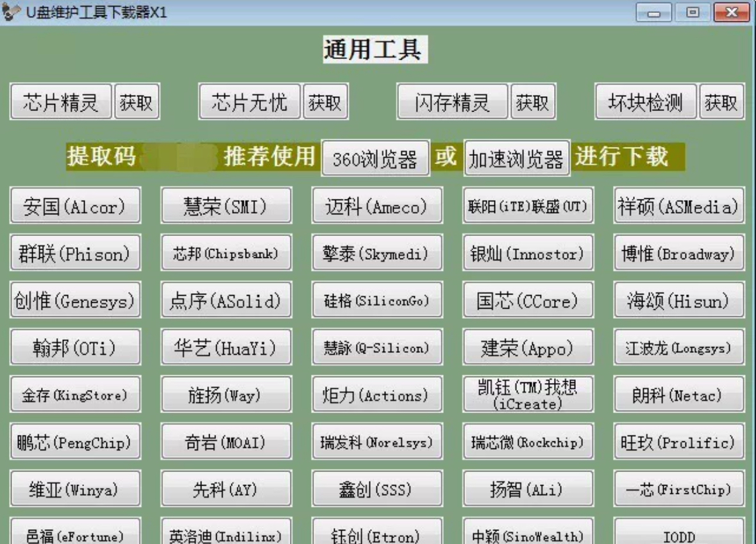Image resolution: width=756 pixels, height=544 pixels.
Task: Click 邑福(eFortune) button
Action: click(75, 531)
